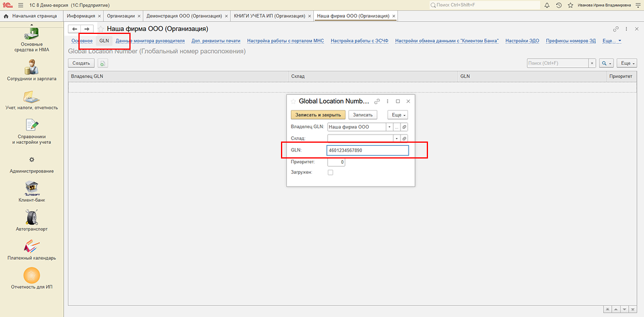644x317 pixels.
Task: Toggle the Загружен checkbox
Action: click(330, 173)
